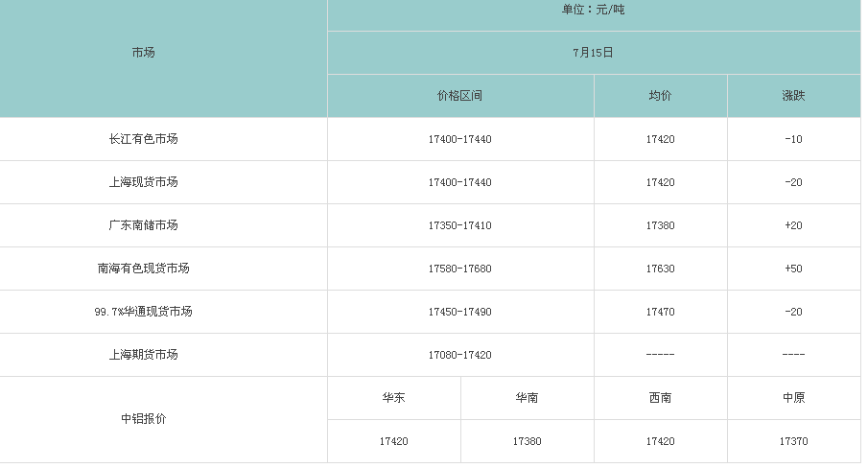Click the +50 change value
The image size is (868, 468).
coord(793,269)
